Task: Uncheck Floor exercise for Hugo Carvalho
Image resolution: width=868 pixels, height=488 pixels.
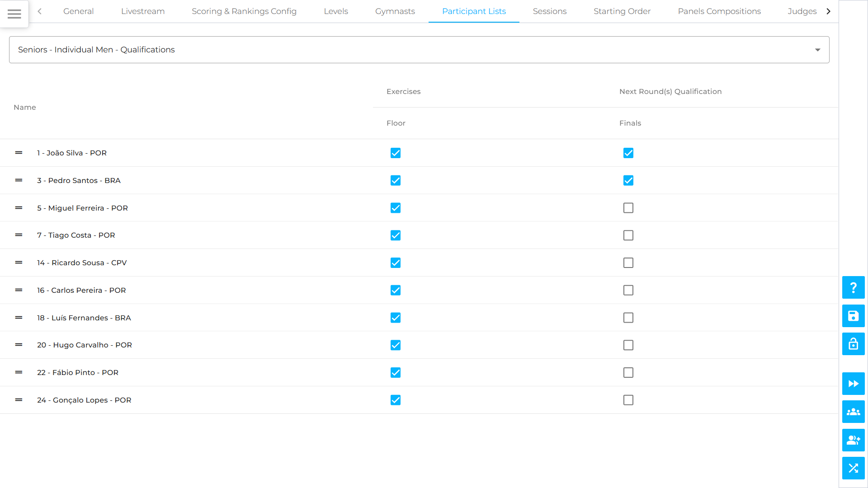Action: click(x=396, y=345)
